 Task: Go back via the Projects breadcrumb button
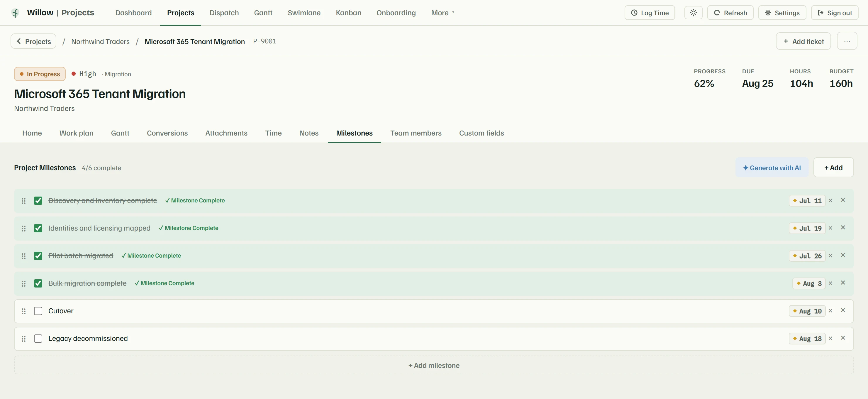33,41
